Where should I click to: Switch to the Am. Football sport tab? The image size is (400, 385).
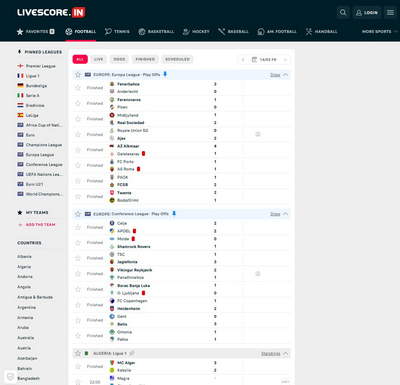click(277, 31)
